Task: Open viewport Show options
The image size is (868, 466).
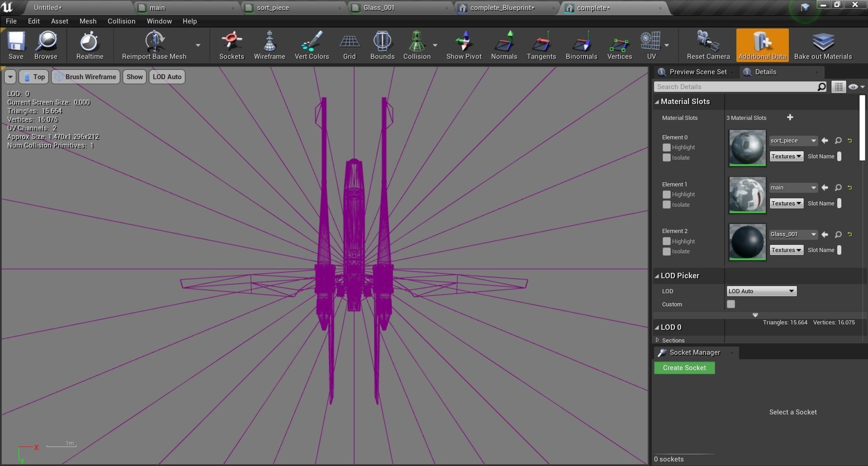Action: pos(134,77)
